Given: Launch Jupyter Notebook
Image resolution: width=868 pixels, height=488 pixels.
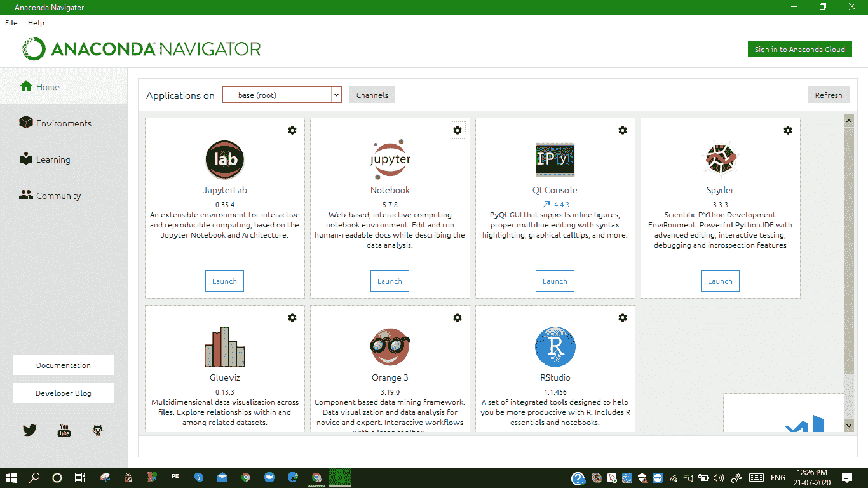Looking at the screenshot, I should [390, 281].
